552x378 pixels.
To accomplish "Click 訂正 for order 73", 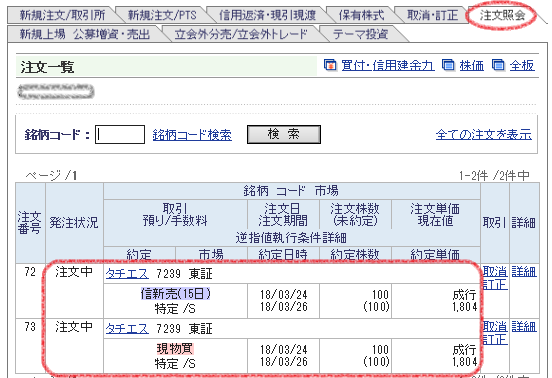I will (495, 339).
